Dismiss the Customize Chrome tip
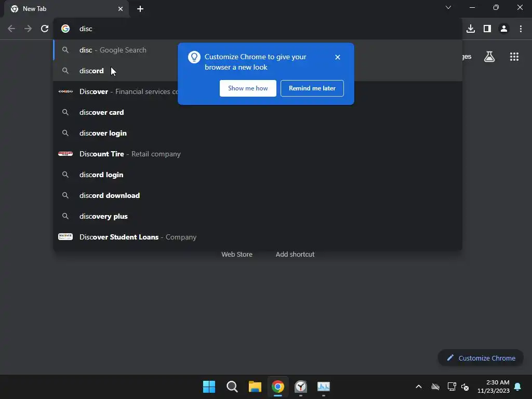 [x=338, y=57]
